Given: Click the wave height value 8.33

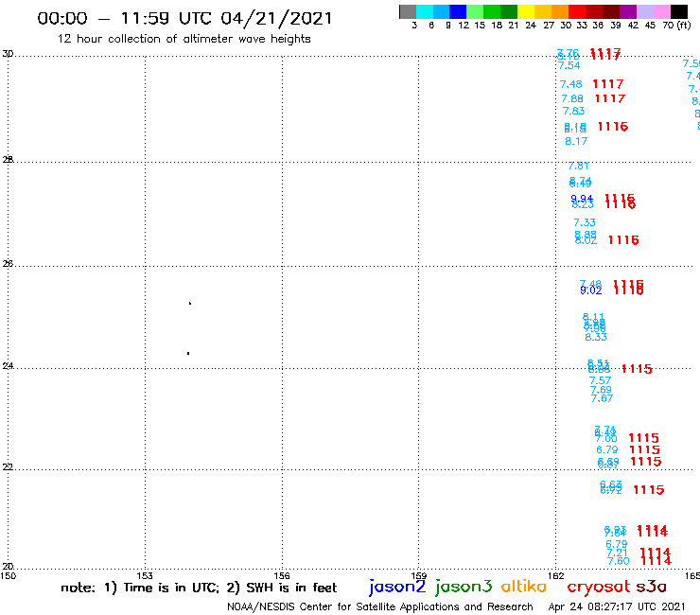Looking at the screenshot, I should [x=596, y=337].
